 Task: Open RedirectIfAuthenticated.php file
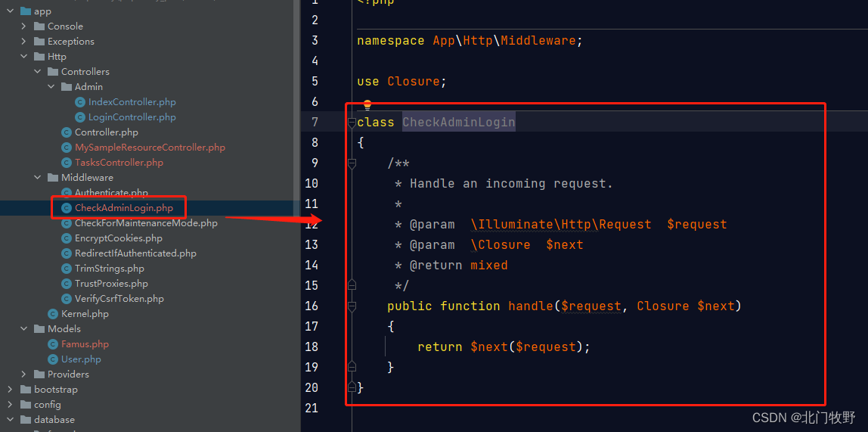135,253
